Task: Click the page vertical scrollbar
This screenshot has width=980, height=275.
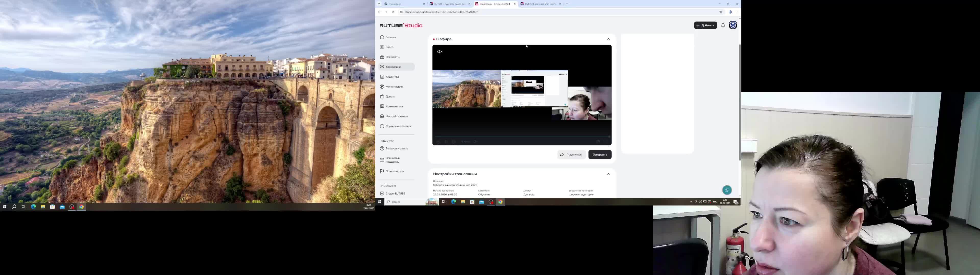Action: click(x=740, y=103)
